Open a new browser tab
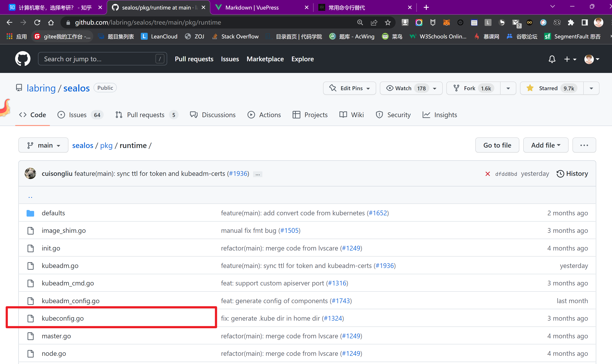612x364 pixels. point(426,7)
